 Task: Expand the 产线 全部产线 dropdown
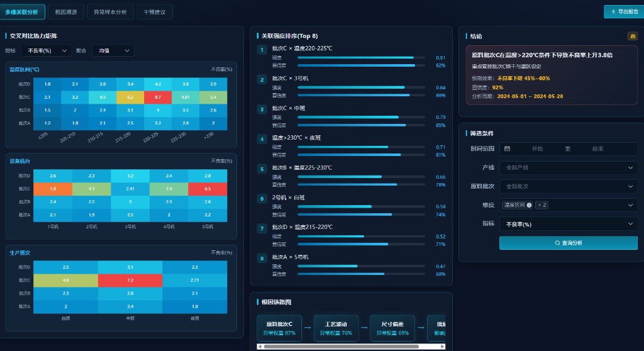click(x=569, y=168)
